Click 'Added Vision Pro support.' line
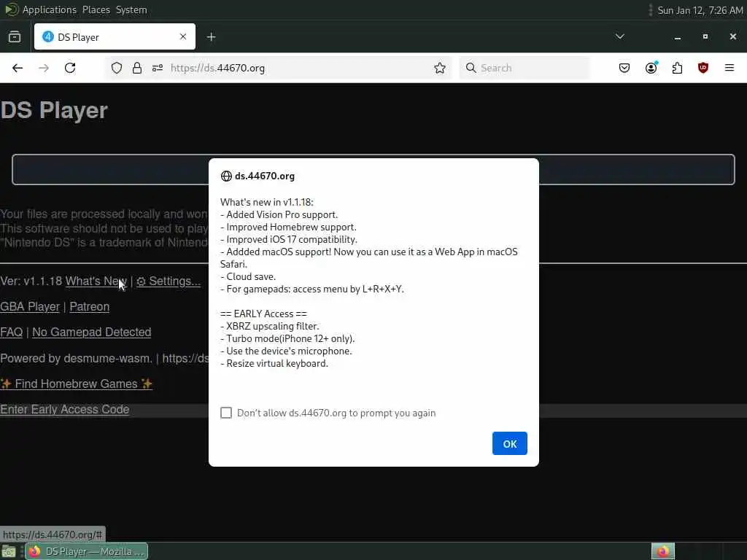Image resolution: width=747 pixels, height=560 pixels. 279,215
